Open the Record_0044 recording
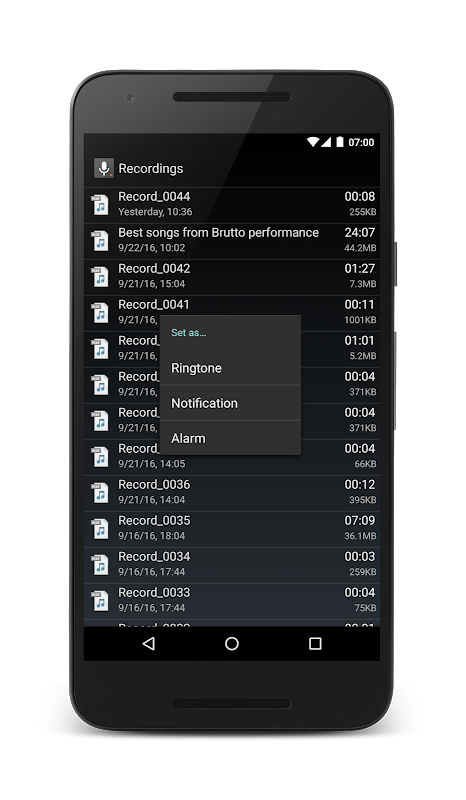Image resolution: width=466 pixels, height=800 pixels. tap(232, 205)
